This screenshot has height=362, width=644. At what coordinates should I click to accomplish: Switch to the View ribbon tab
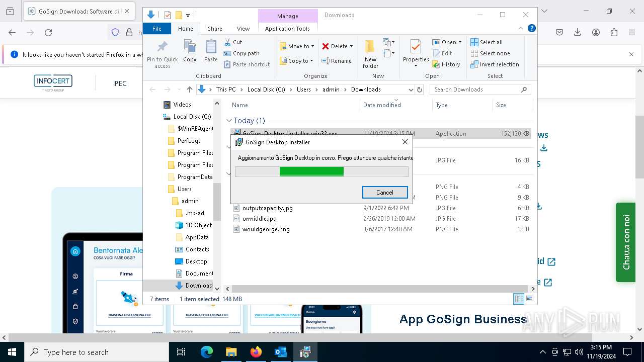coord(243,29)
